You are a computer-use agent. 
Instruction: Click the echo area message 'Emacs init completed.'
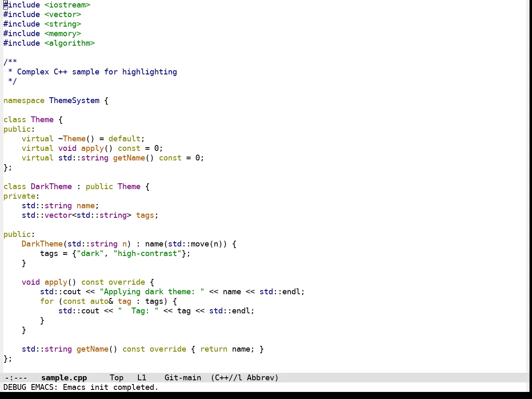(x=111, y=387)
